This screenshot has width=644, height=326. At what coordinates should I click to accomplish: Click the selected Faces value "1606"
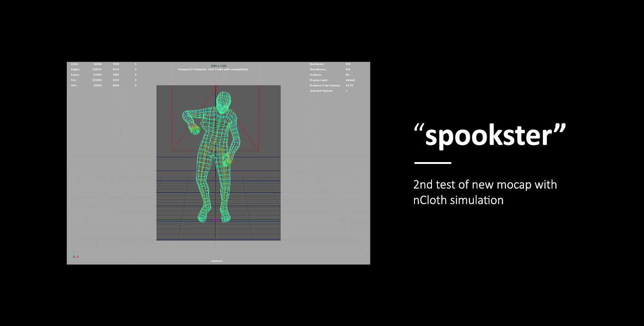116,75
